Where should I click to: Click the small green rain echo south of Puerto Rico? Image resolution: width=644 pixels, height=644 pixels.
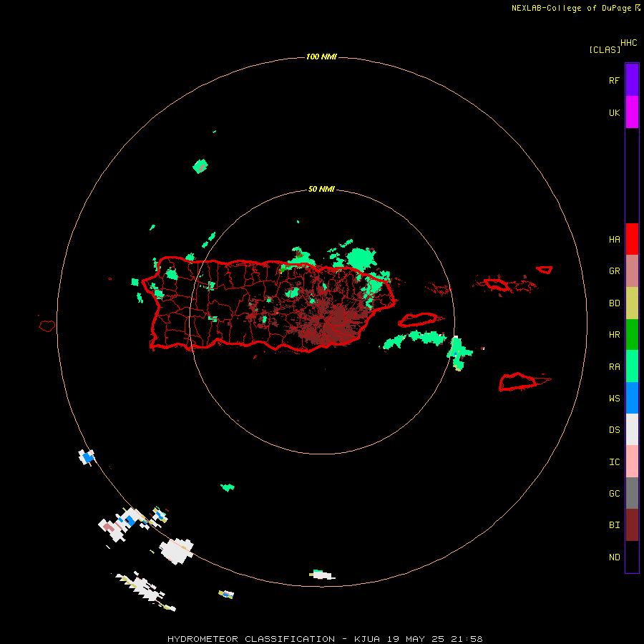point(227,487)
